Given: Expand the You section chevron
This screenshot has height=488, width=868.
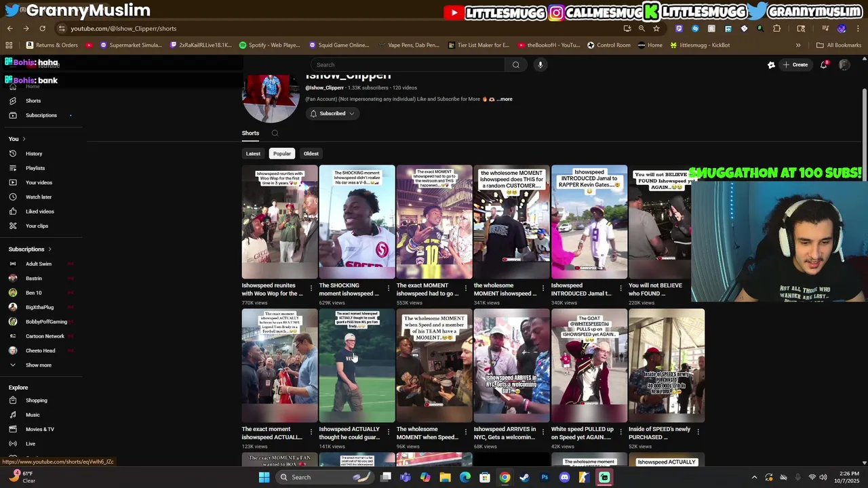Looking at the screenshot, I should (24, 139).
